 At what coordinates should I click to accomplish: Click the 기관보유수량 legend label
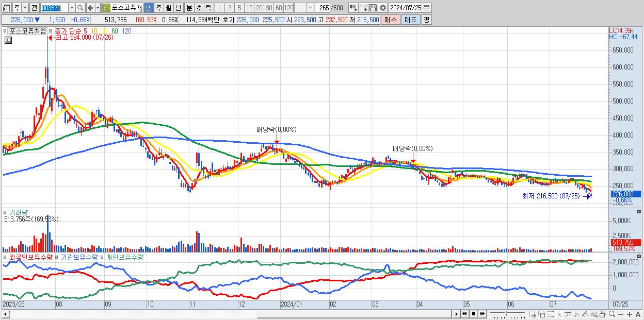click(78, 257)
